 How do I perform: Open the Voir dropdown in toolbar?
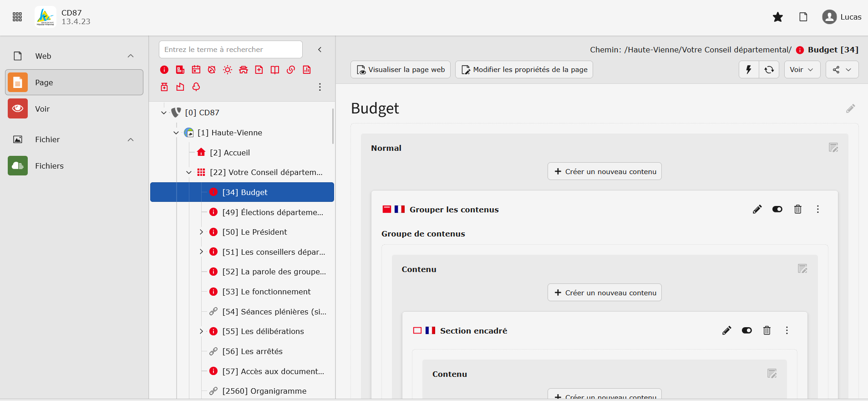pos(802,70)
